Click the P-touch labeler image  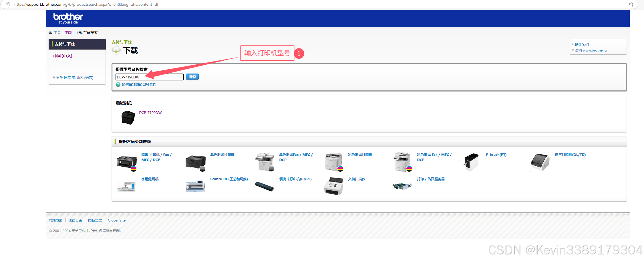click(471, 162)
